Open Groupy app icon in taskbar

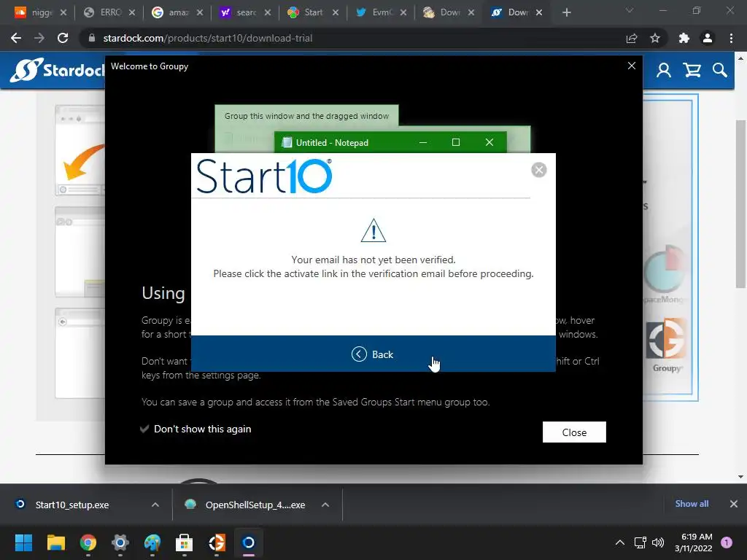(x=217, y=542)
